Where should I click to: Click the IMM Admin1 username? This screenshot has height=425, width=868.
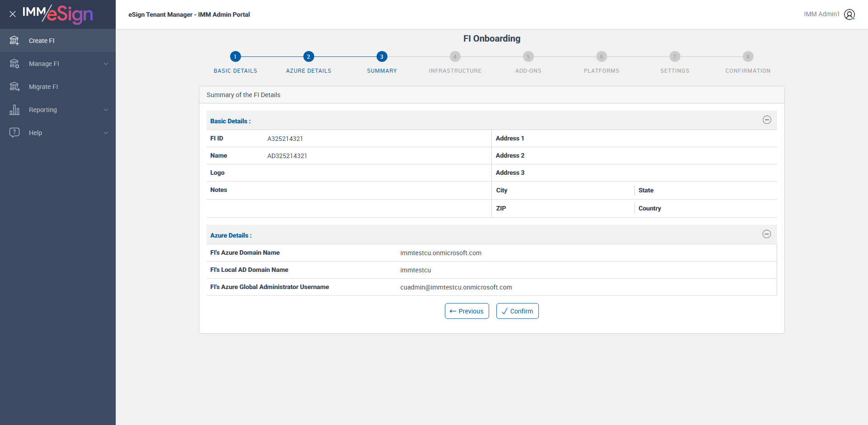pos(821,14)
